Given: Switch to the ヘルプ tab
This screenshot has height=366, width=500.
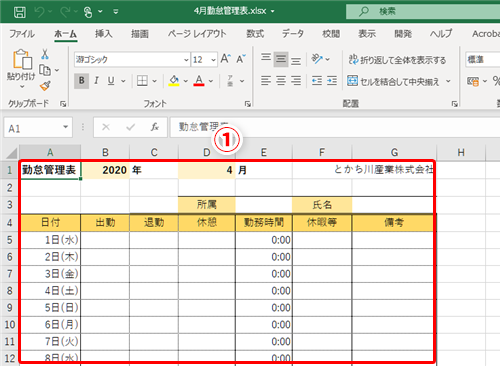Looking at the screenshot, I should 441,34.
